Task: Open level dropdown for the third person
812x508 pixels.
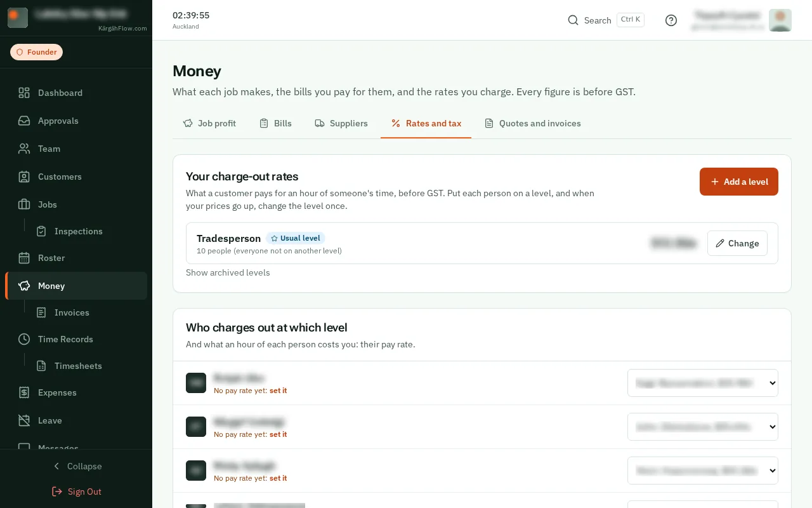Action: coord(703,471)
